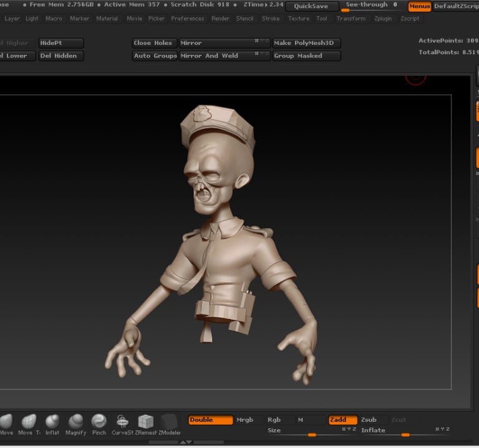Toggle the Menus button
The image size is (479, 448).
coord(419,6)
